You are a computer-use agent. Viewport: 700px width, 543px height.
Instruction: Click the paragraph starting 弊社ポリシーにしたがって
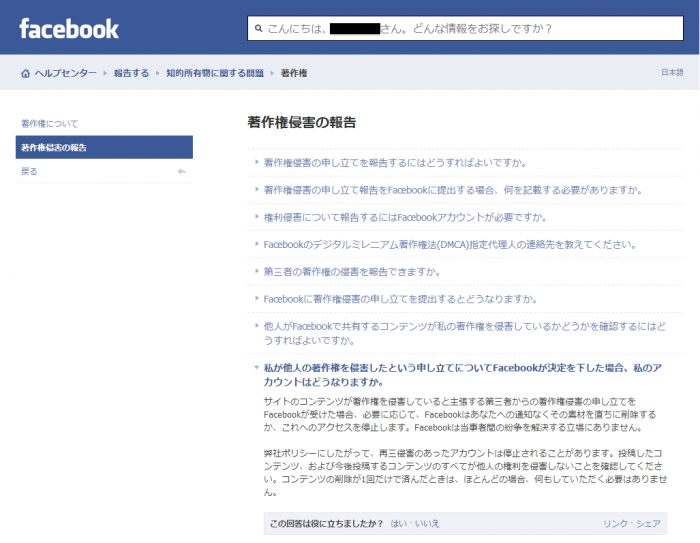coord(465,472)
